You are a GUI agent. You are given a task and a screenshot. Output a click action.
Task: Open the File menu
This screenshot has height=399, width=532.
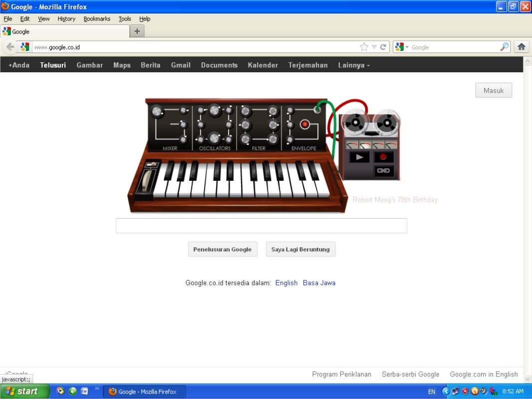(x=8, y=18)
